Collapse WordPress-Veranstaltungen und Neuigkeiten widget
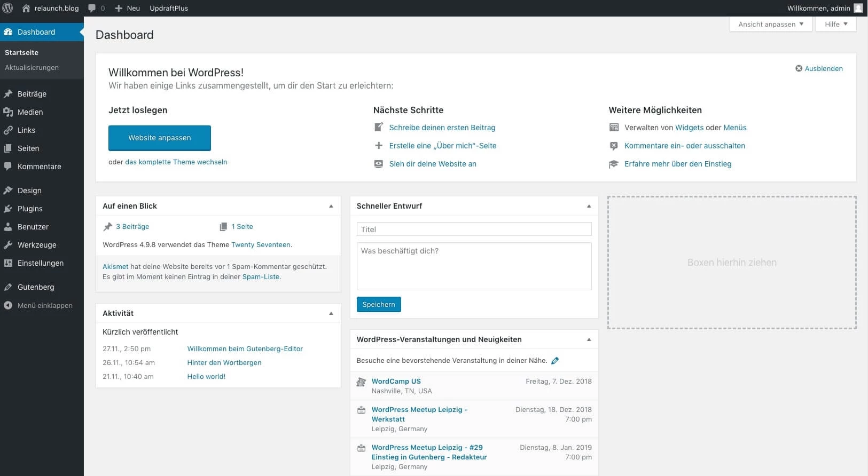Viewport: 868px width, 476px height. tap(589, 339)
